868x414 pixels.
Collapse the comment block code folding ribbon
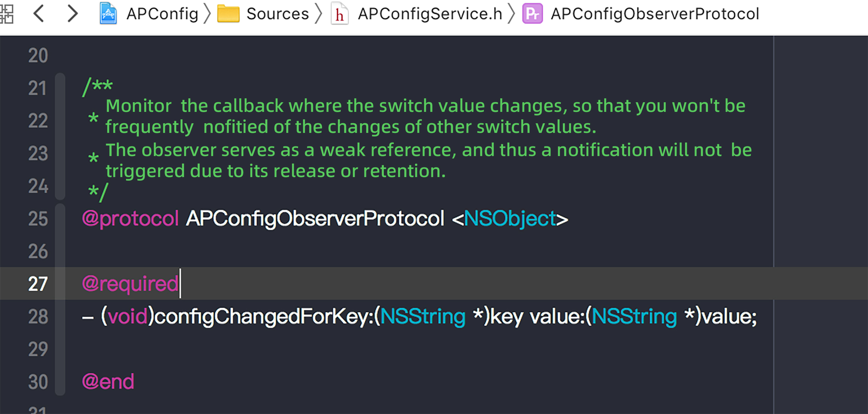(60, 136)
